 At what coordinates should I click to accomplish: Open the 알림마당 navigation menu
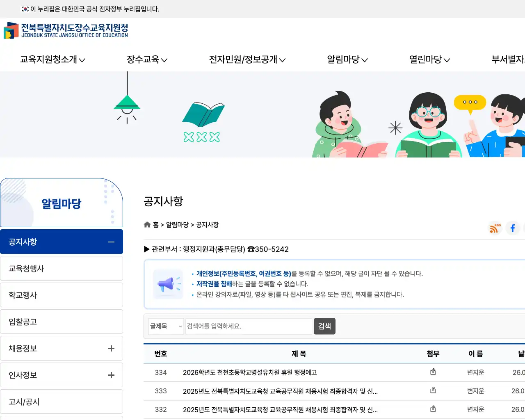347,59
